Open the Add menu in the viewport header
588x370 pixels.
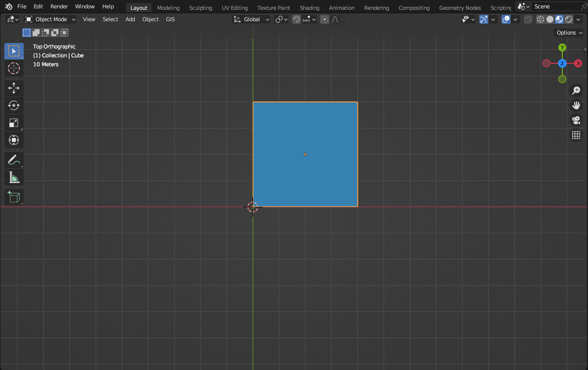click(130, 19)
